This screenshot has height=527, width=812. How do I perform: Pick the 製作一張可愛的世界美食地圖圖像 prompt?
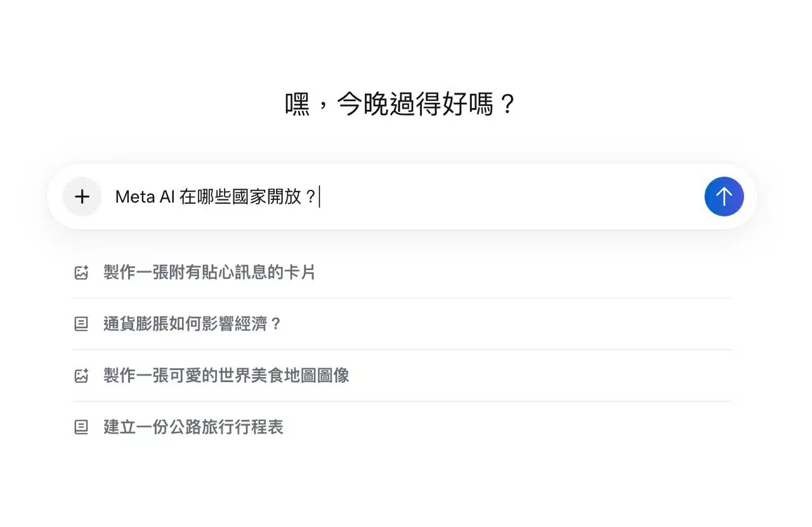click(x=226, y=376)
